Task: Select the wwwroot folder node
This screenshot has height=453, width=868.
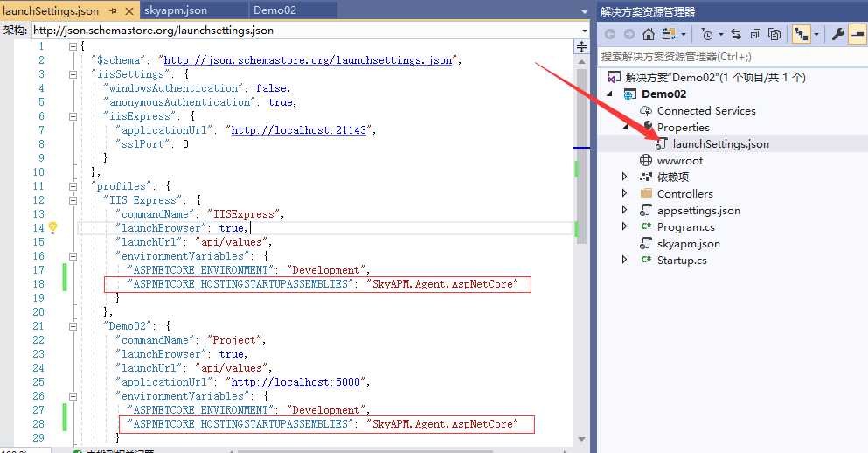Action: pyautogui.click(x=680, y=161)
